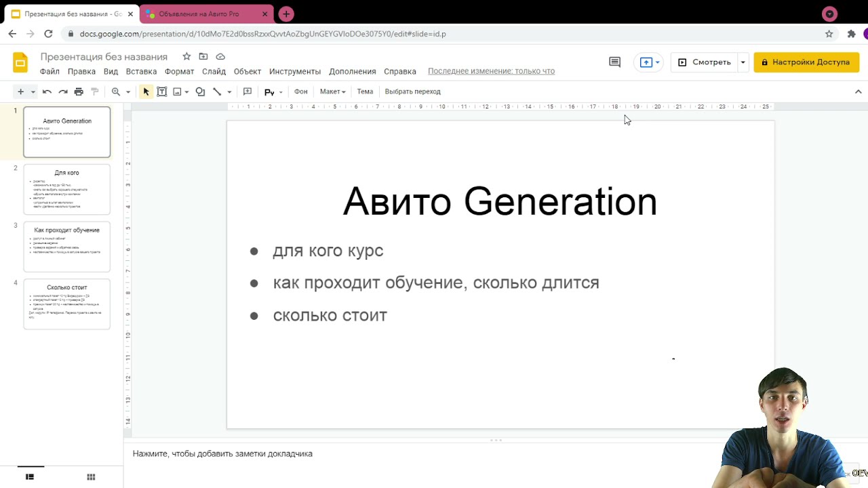Open the Инструменты menu
This screenshot has width=868, height=488.
pyautogui.click(x=295, y=71)
